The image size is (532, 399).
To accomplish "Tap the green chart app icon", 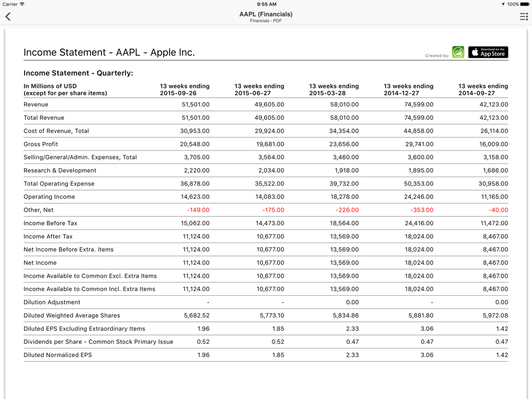I will click(458, 52).
